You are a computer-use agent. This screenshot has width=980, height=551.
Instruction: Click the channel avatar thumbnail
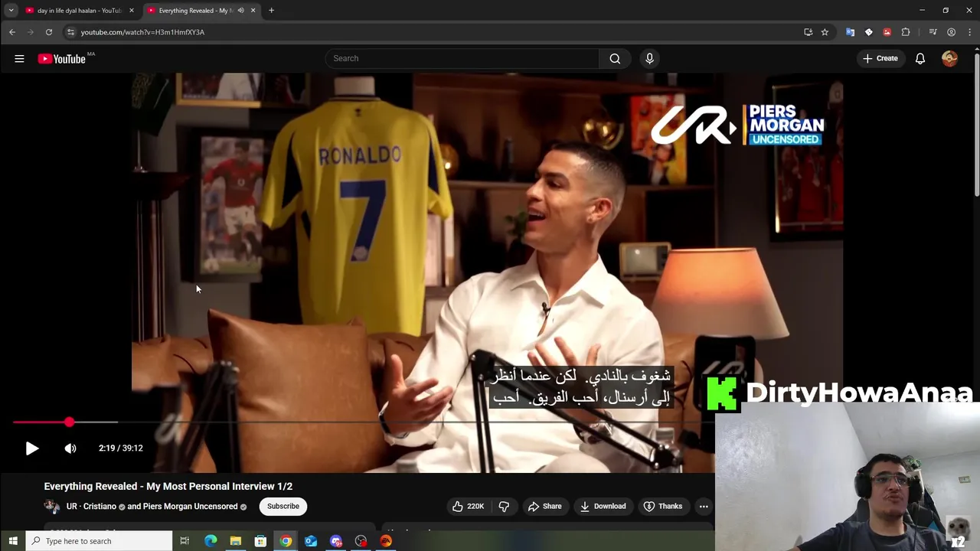pos(52,507)
